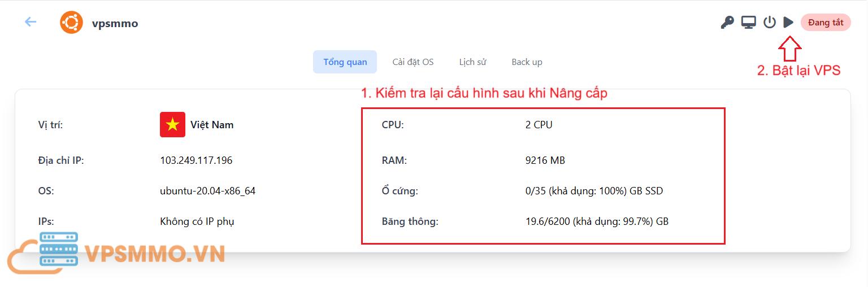Click the back arrow icon
This screenshot has width=868, height=287.
tap(31, 22)
